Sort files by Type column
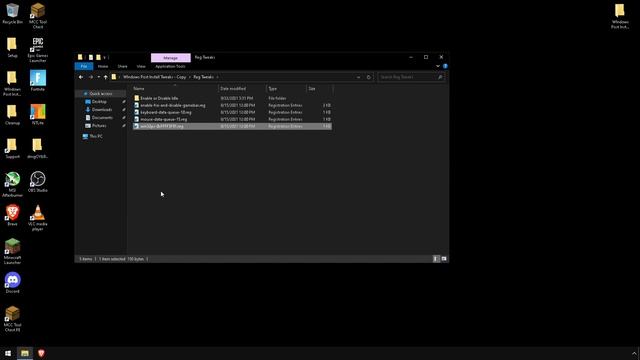 tap(286, 89)
